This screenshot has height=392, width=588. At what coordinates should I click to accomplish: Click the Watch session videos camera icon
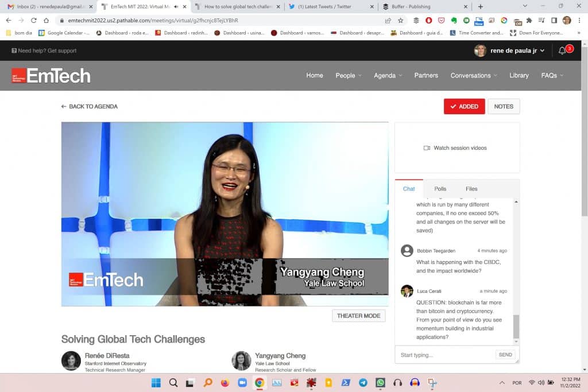[427, 148]
